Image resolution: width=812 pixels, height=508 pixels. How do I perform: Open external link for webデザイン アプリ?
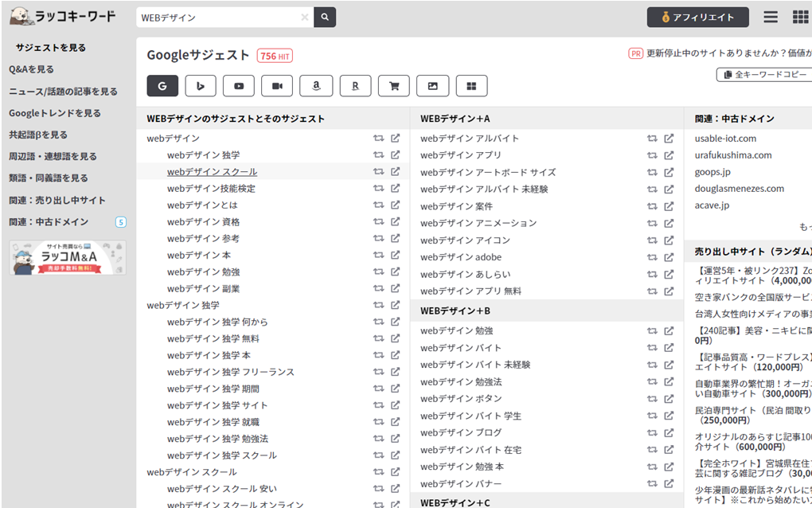click(x=669, y=154)
